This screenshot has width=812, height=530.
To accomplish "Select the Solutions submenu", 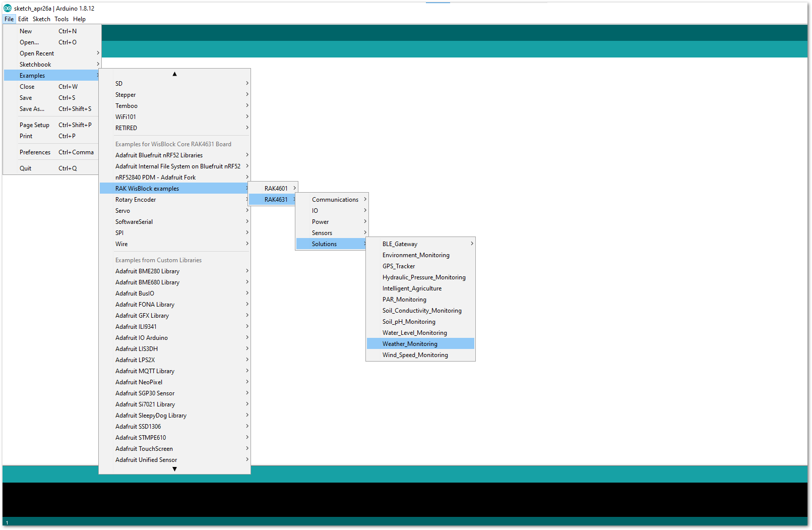I will click(332, 244).
